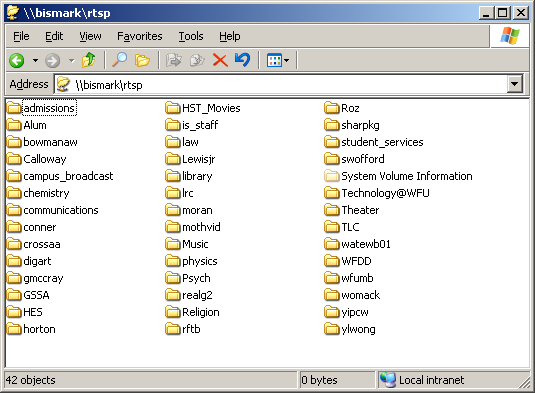535x393 pixels.
Task: Go up one folder level
Action: click(89, 60)
